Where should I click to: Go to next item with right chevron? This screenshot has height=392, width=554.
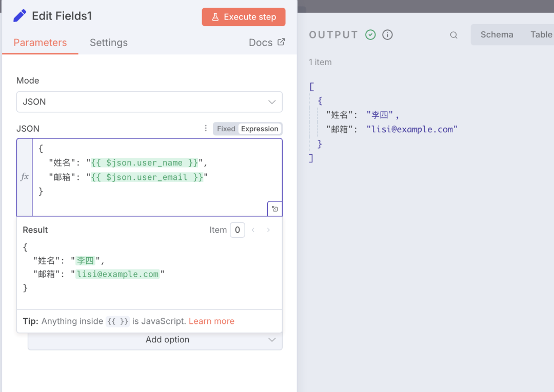(268, 230)
